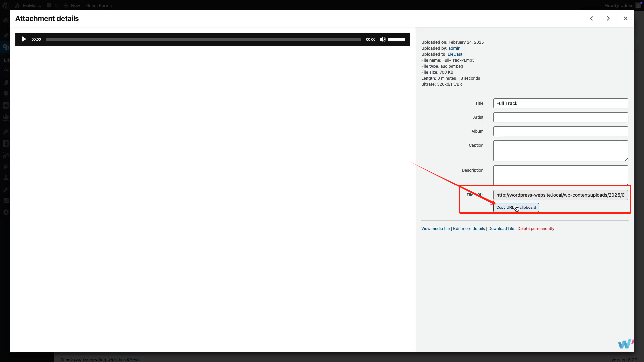Copy URL to clipboard
Image resolution: width=644 pixels, height=362 pixels.
pyautogui.click(x=516, y=207)
